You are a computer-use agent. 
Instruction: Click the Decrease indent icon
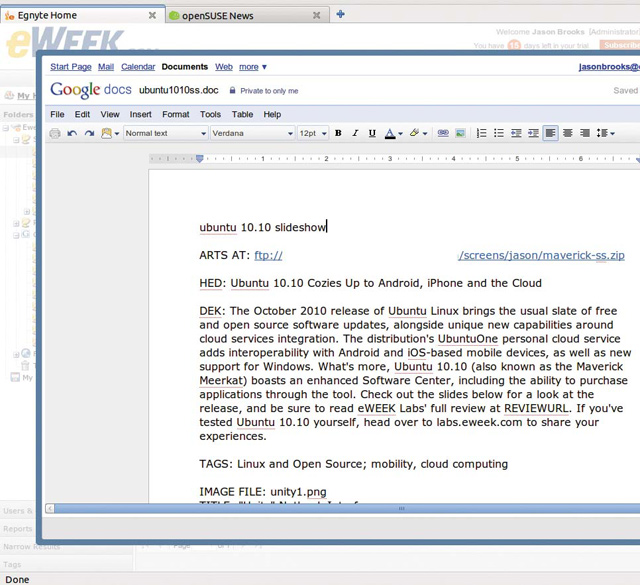516,133
